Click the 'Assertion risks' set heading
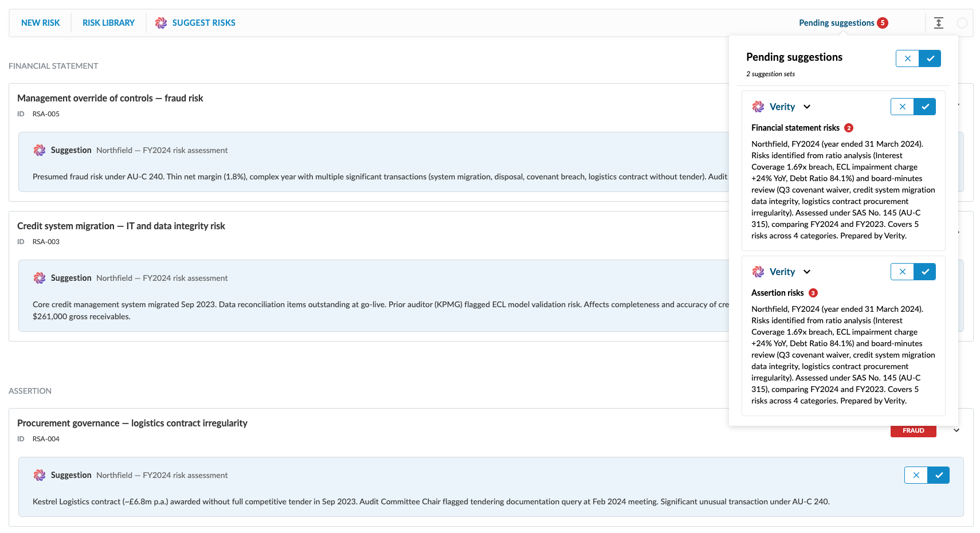The height and width of the screenshot is (533, 980). (x=778, y=293)
